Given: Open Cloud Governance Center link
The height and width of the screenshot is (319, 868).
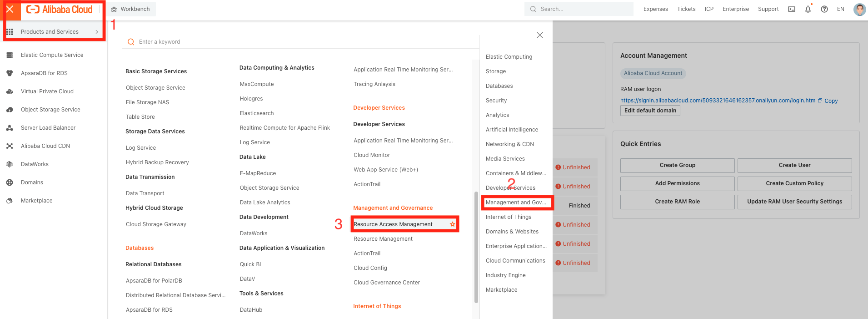Looking at the screenshot, I should pos(387,283).
